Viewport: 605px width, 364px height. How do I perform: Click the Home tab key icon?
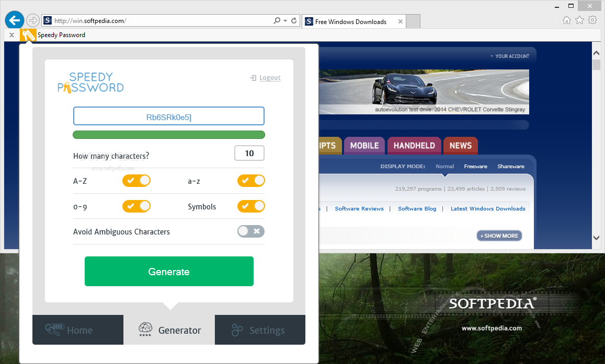coord(54,330)
